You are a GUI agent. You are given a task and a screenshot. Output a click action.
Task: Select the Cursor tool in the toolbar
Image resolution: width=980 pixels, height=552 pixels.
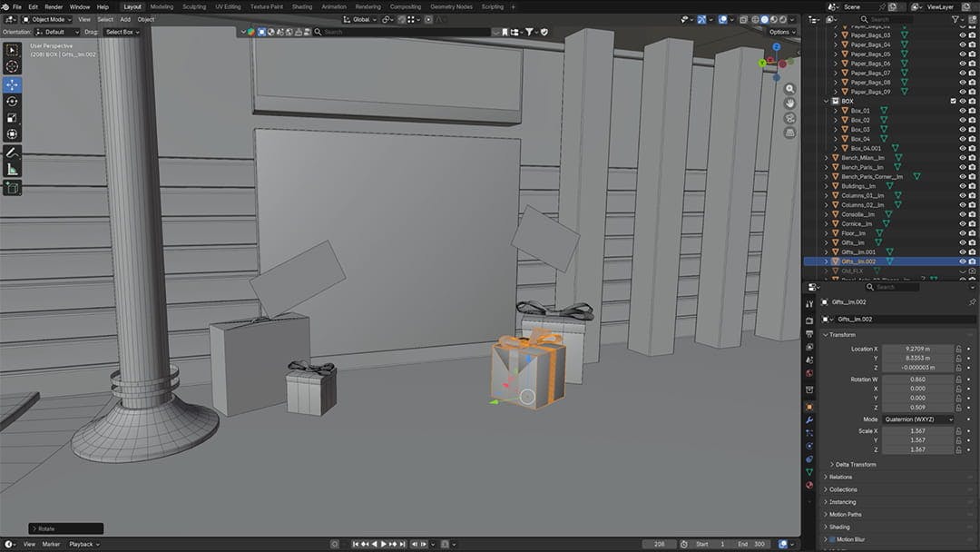pos(13,66)
